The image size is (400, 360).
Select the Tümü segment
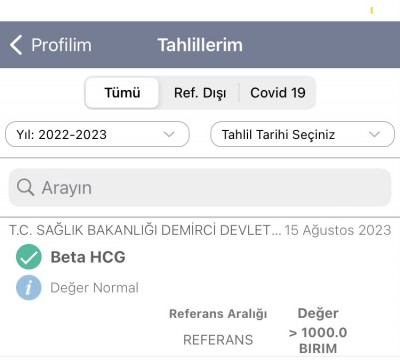(x=122, y=93)
